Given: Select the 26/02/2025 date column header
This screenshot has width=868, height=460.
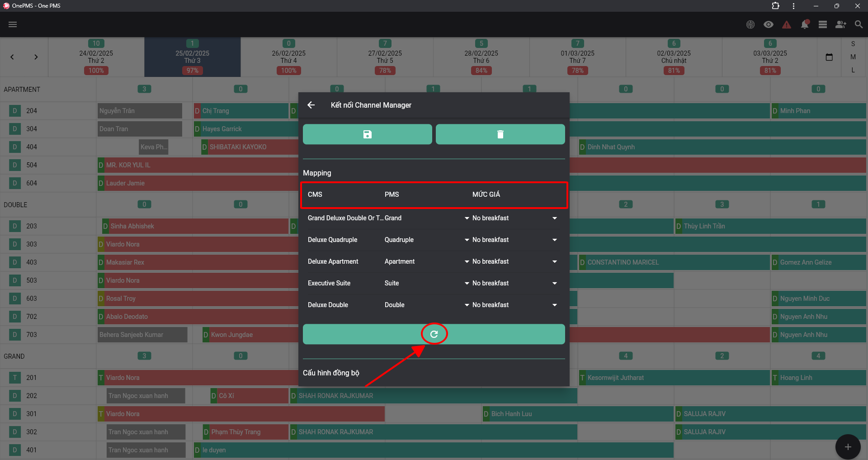Looking at the screenshot, I should (x=288, y=57).
